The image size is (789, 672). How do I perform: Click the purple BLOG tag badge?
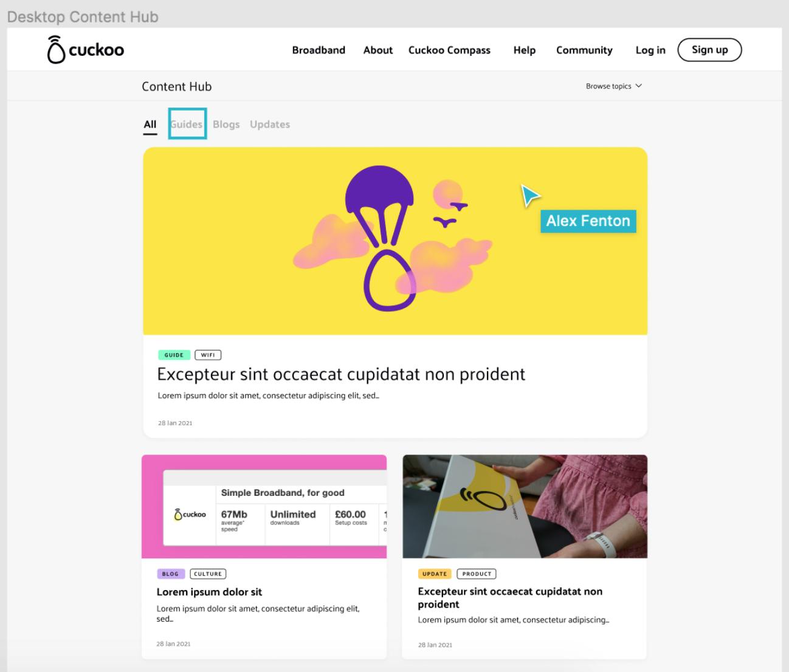170,574
